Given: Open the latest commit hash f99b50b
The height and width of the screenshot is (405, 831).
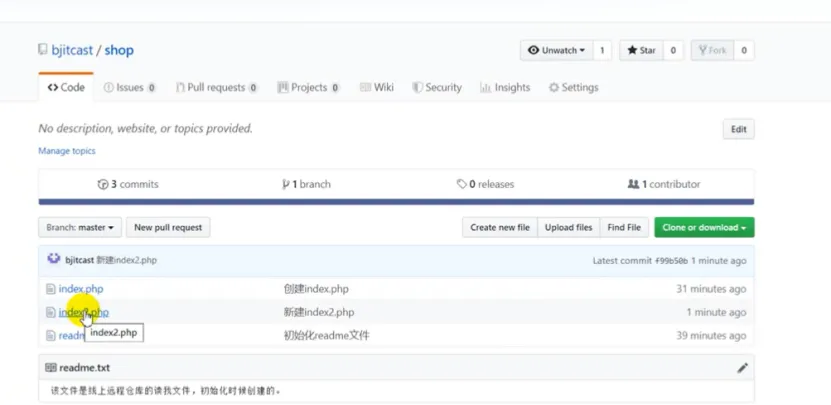Looking at the screenshot, I should [x=671, y=261].
